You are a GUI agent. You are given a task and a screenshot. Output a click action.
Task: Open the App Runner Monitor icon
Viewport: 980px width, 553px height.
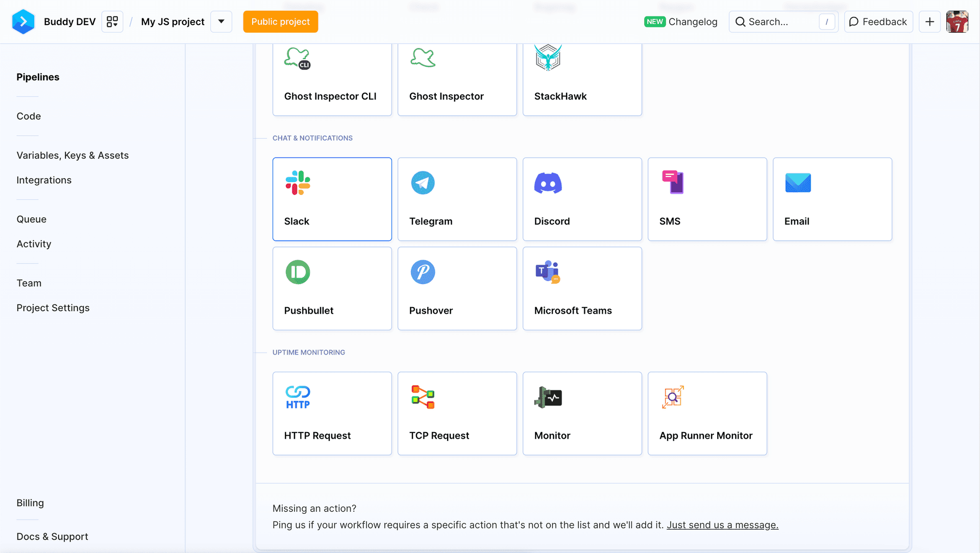672,397
